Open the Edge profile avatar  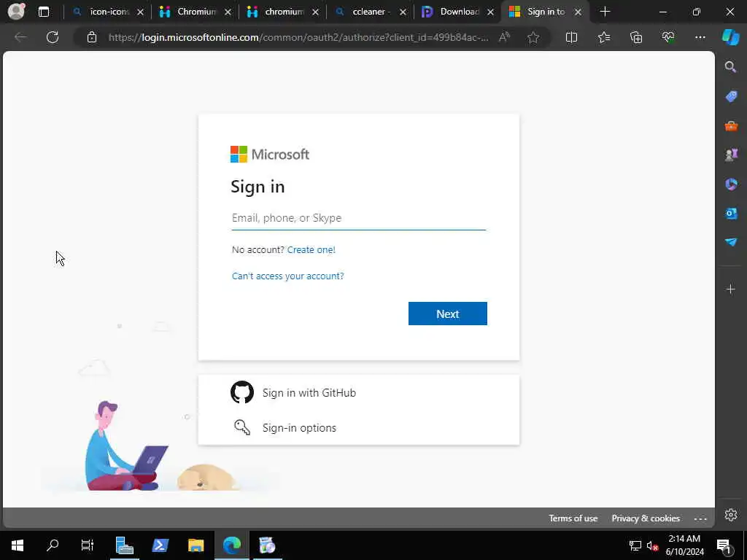16,11
